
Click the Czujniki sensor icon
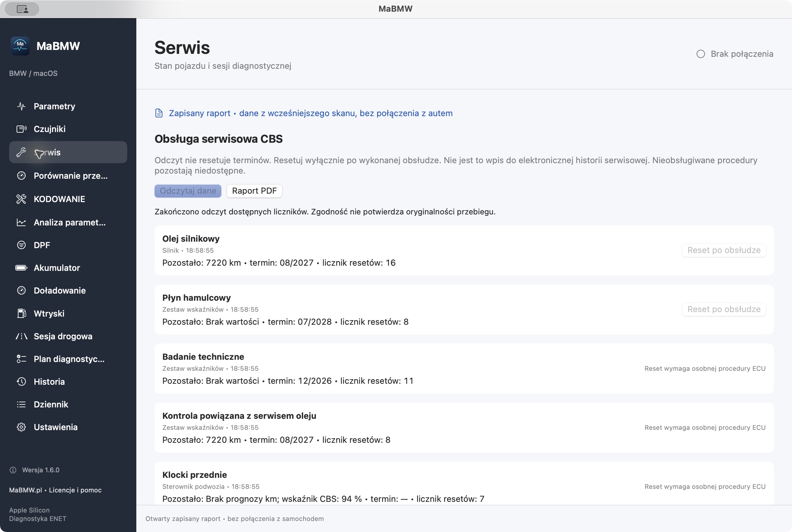21,129
